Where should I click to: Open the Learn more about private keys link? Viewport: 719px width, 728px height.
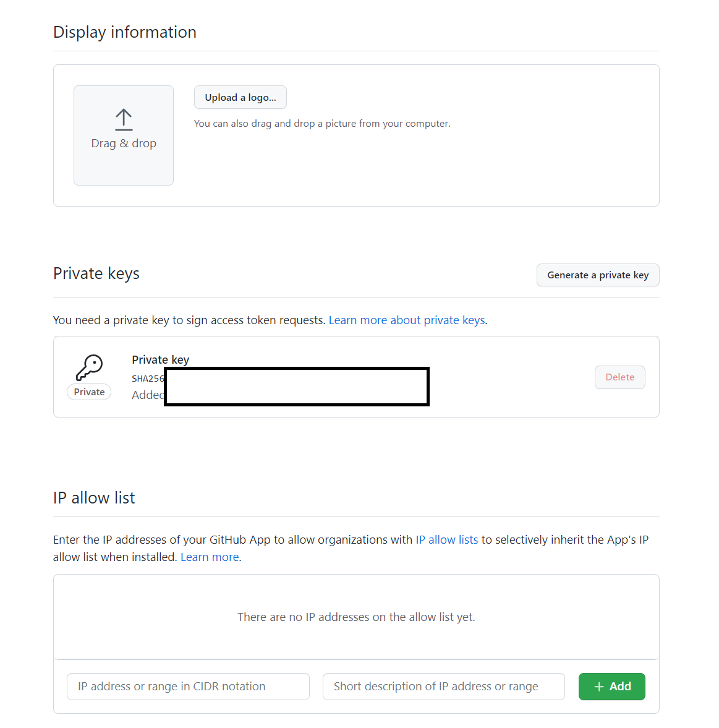(x=406, y=320)
